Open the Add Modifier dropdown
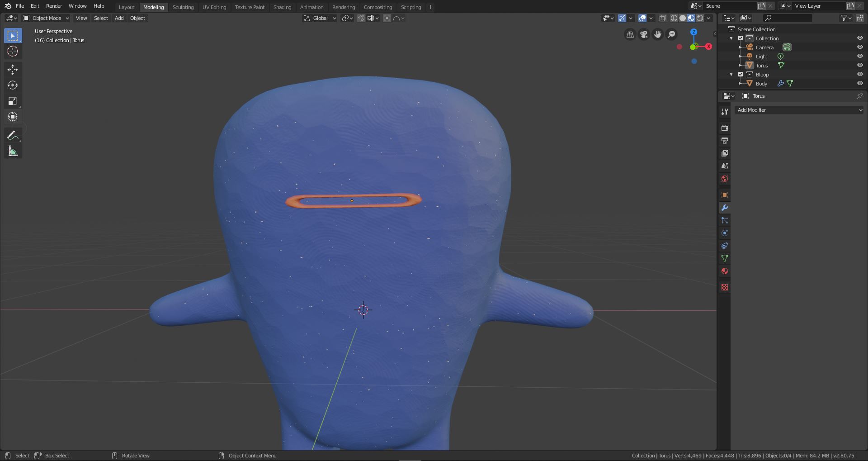 point(798,110)
